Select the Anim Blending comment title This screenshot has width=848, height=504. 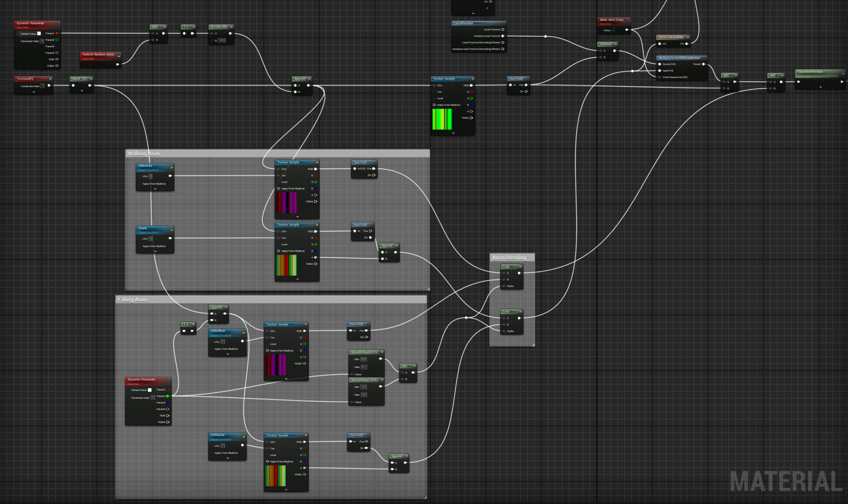pyautogui.click(x=509, y=258)
